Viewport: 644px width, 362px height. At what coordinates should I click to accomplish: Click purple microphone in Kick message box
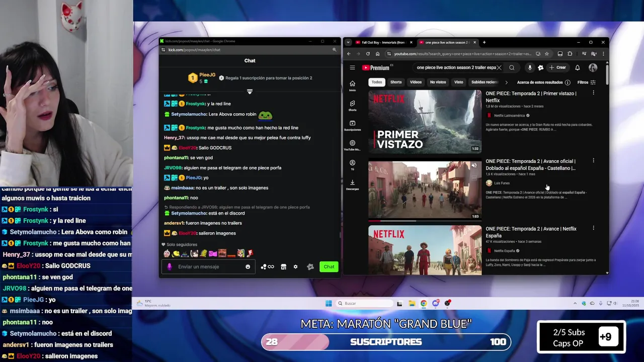click(x=170, y=267)
